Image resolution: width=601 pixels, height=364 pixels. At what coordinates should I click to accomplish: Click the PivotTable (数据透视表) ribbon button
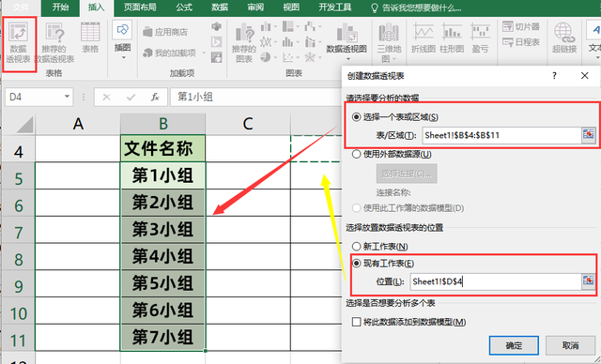(x=19, y=43)
